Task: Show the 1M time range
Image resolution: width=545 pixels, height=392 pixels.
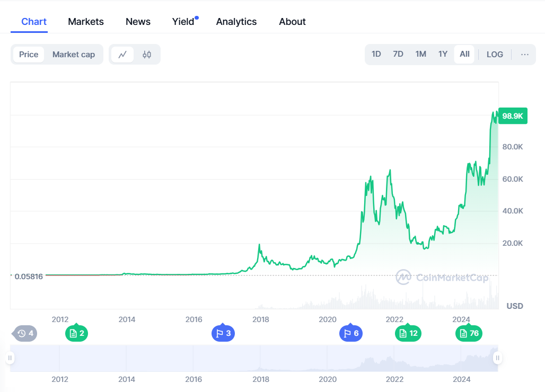Action: pyautogui.click(x=421, y=55)
